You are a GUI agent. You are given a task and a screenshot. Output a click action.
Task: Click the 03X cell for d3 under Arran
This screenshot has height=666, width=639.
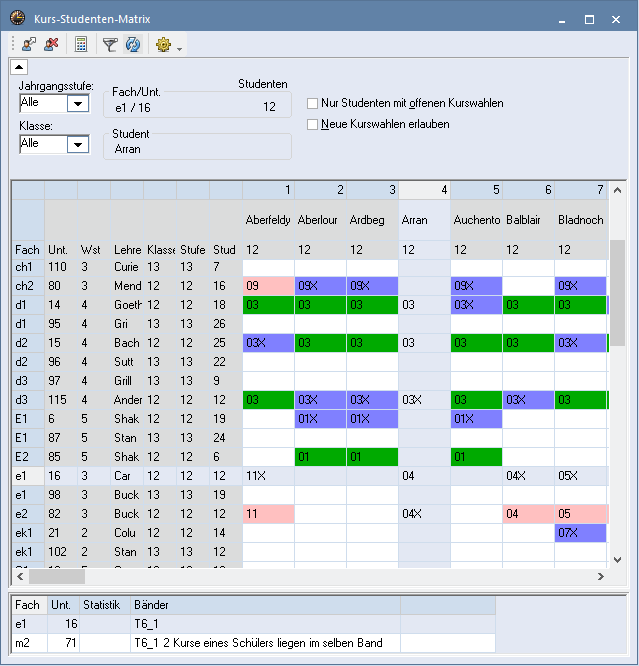(424, 400)
